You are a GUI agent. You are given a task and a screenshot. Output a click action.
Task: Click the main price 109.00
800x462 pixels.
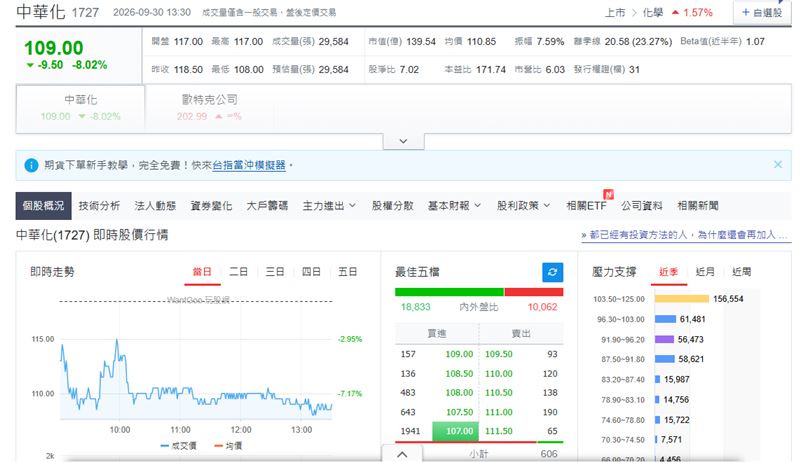(54, 48)
